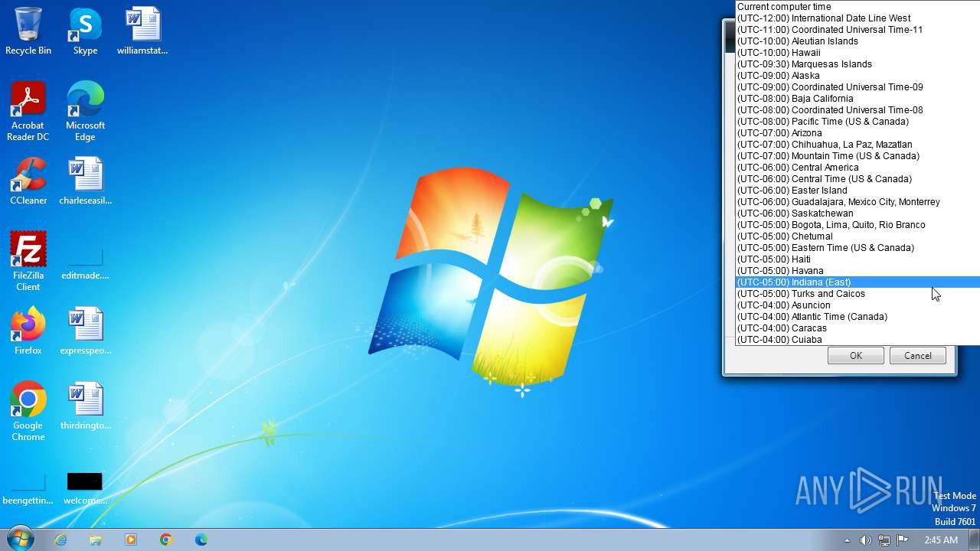Viewport: 980px width, 551px height.
Task: Choose (UTC-05:00) Eastern Time (US & Canada)
Action: [858, 248]
